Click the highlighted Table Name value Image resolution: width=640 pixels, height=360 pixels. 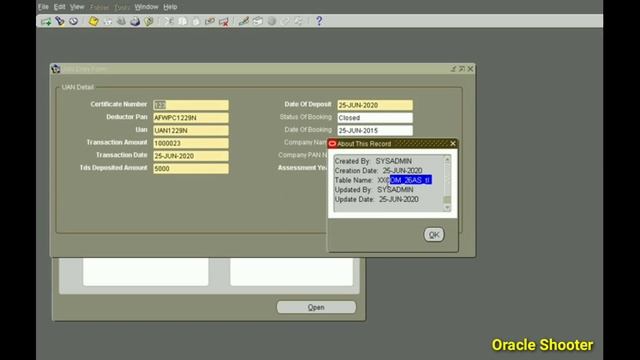pyautogui.click(x=411, y=180)
